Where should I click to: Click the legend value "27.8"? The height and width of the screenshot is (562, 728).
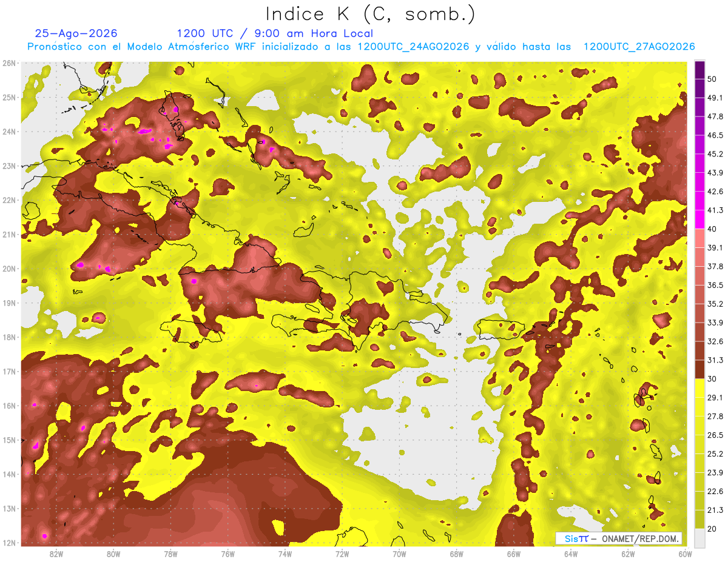click(715, 416)
